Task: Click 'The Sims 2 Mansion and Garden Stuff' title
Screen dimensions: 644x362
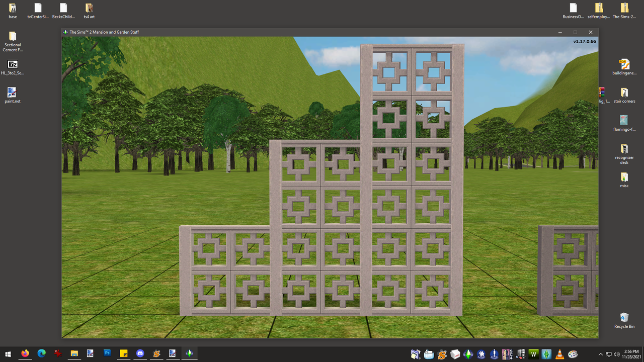Action: [x=104, y=32]
